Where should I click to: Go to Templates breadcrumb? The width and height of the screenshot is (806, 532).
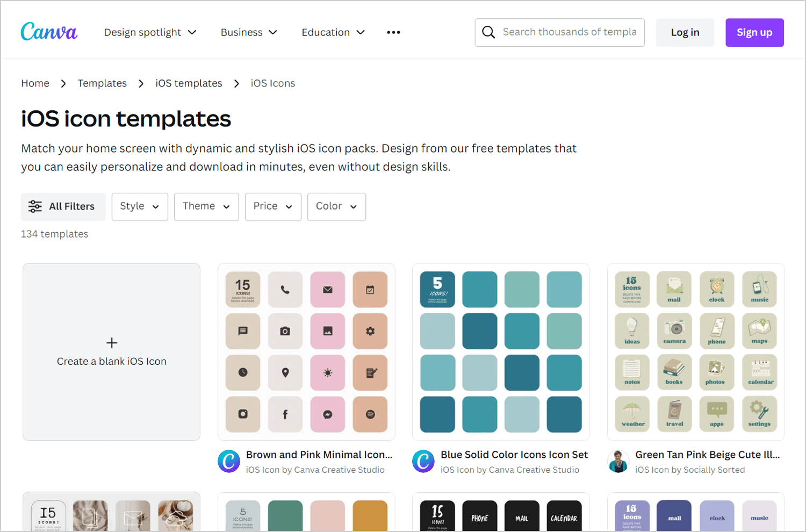coord(102,83)
